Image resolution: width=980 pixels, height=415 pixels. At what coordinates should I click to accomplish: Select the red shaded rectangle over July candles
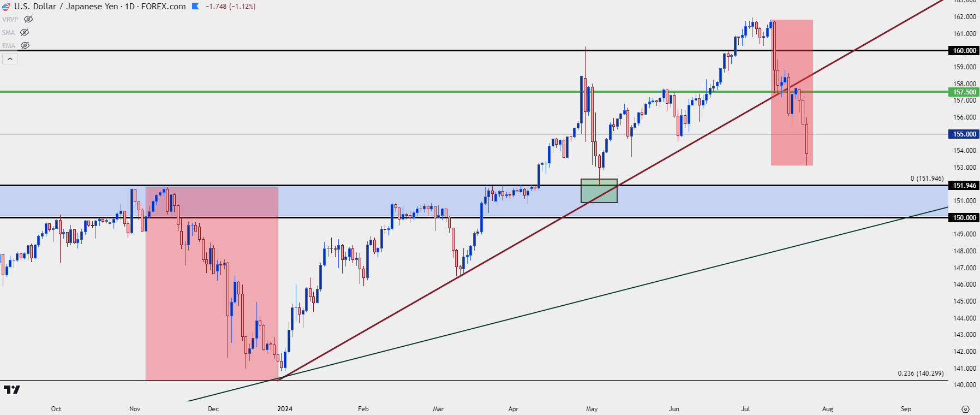tap(792, 92)
